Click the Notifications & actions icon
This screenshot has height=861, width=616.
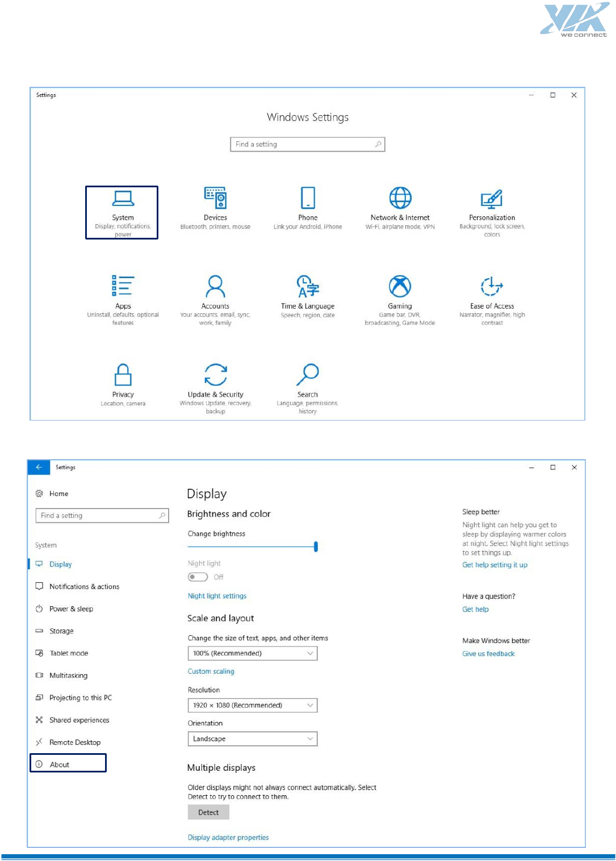point(39,586)
